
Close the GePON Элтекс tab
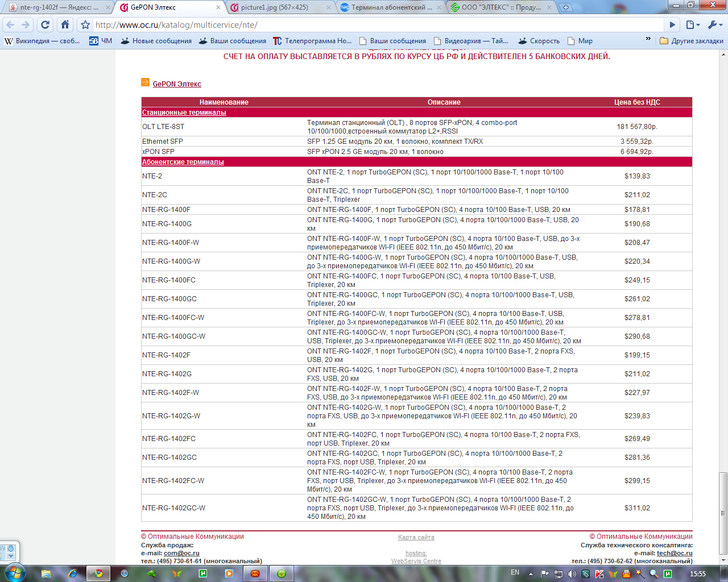(x=218, y=7)
